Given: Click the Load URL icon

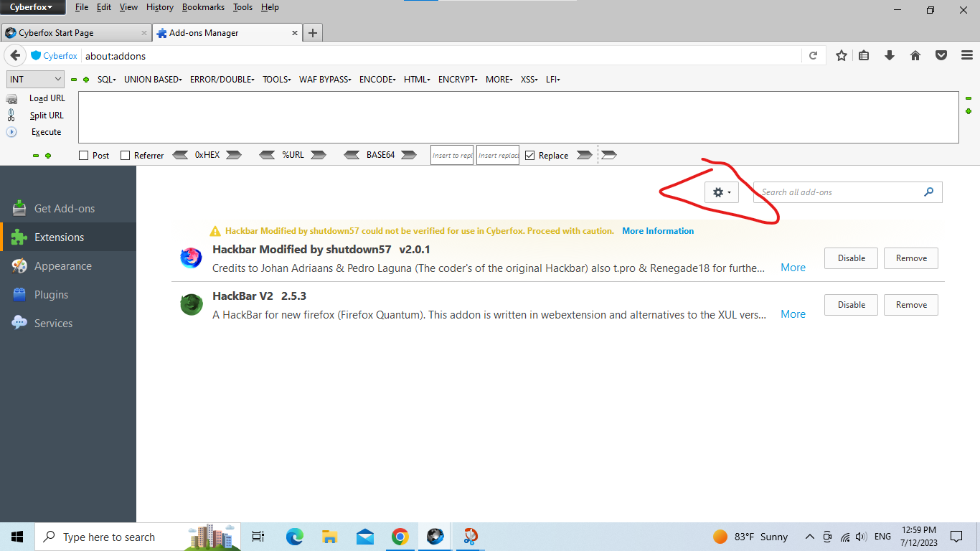Looking at the screenshot, I should pos(11,99).
